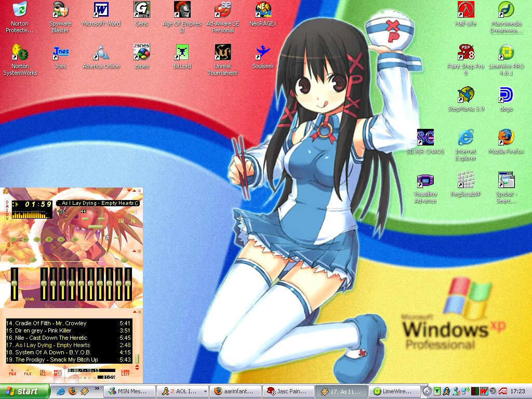Select the NeoRAGEx desktop icon
The width and height of the screenshot is (532, 399).
coord(263,14)
